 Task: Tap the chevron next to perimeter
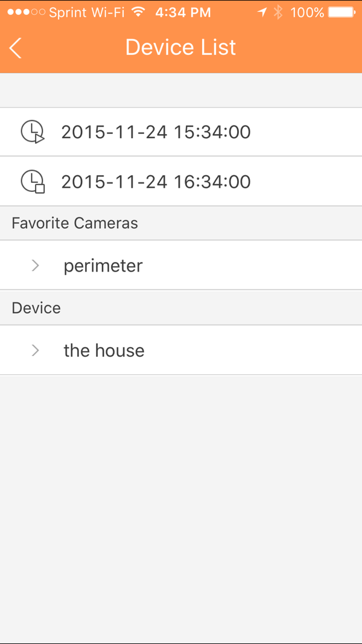(x=35, y=266)
